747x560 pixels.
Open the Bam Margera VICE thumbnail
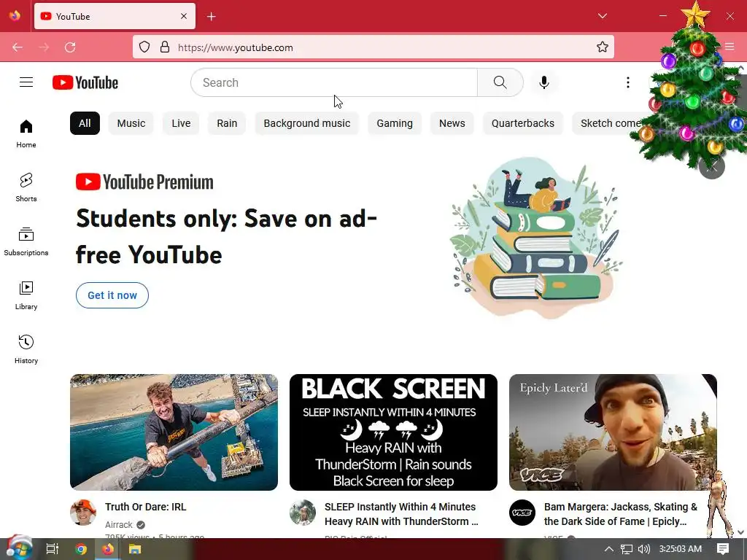pyautogui.click(x=613, y=432)
